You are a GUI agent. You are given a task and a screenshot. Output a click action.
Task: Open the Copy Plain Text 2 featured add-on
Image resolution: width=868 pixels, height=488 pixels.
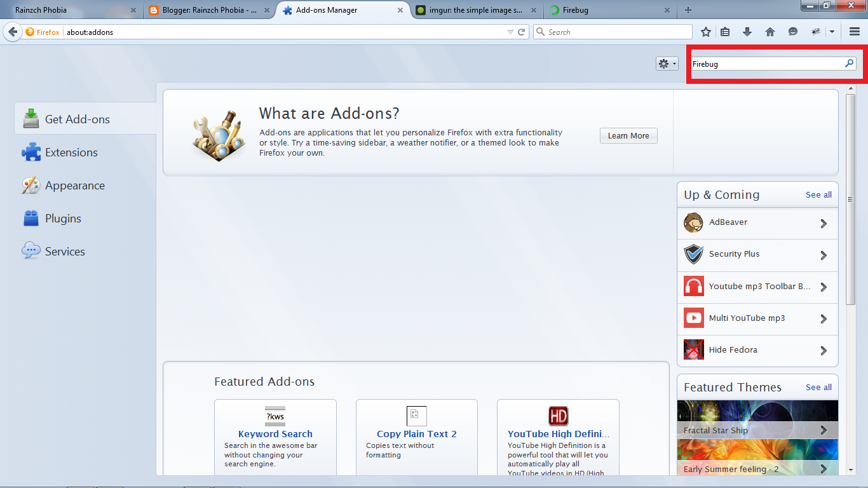[417, 438]
